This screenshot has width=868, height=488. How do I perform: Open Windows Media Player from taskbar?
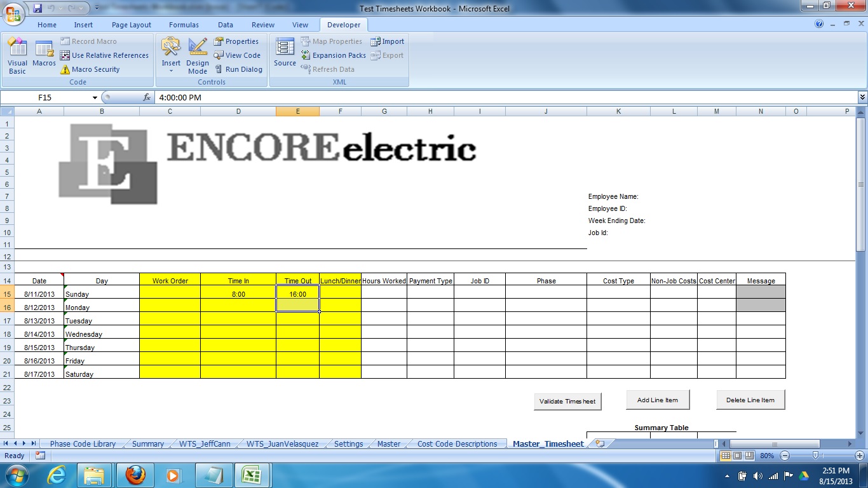(172, 475)
